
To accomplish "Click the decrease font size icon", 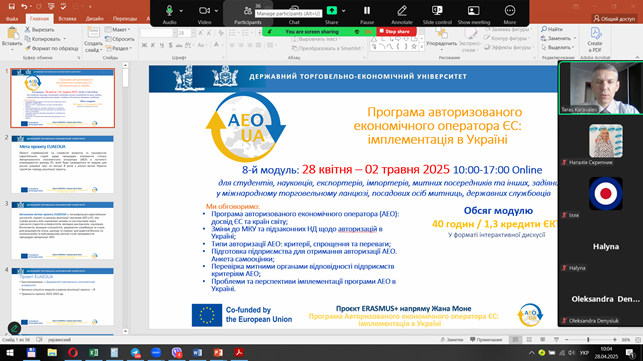I will [x=209, y=33].
